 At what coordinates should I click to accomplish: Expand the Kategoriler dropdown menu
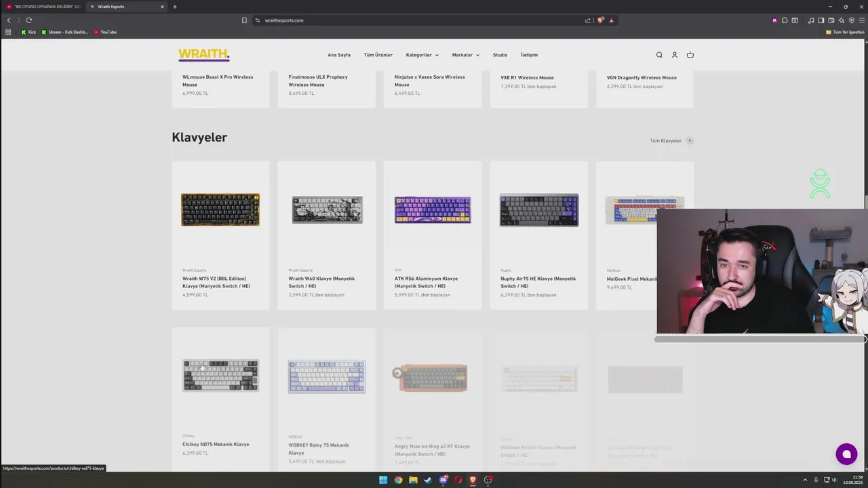coord(422,55)
